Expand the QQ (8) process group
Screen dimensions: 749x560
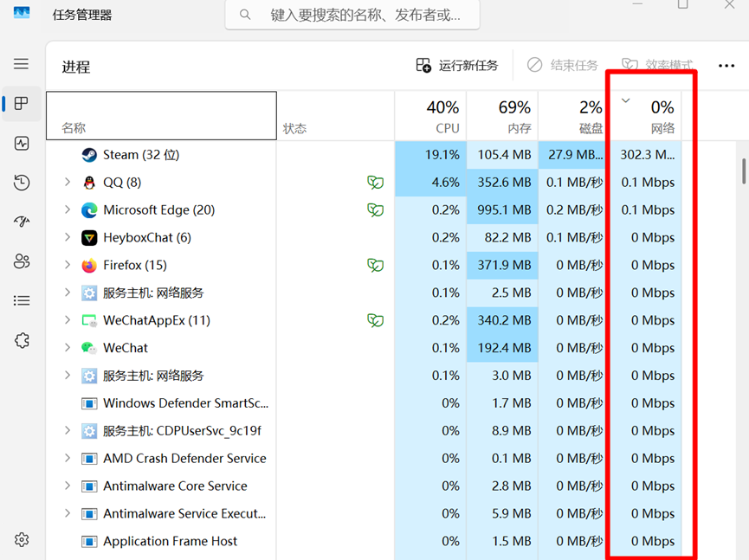(68, 182)
